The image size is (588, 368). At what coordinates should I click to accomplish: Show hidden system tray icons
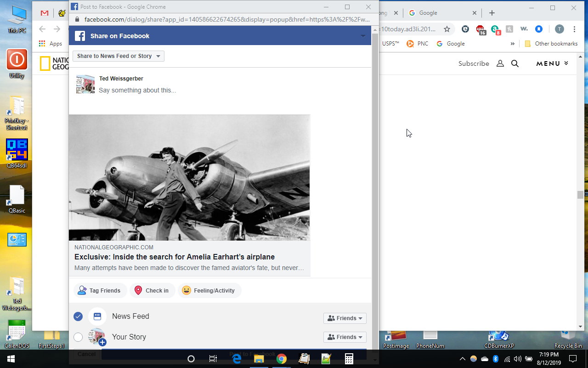coord(462,359)
